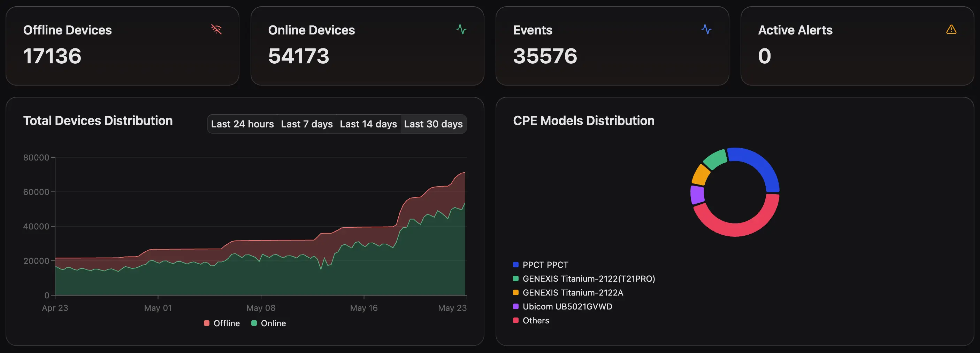Click the green T21PRO donut segment
The width and height of the screenshot is (980, 353).
click(x=715, y=159)
